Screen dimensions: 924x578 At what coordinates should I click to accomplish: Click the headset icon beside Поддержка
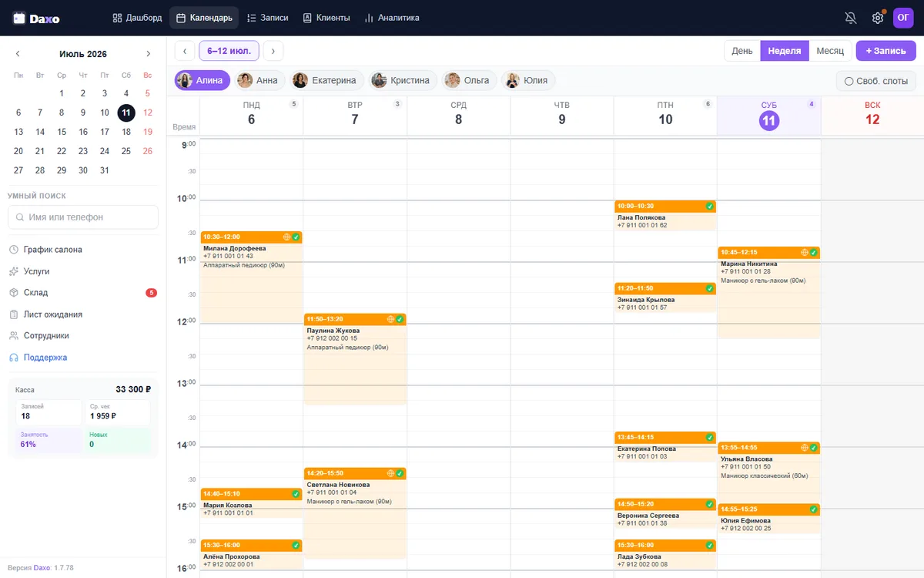(14, 358)
